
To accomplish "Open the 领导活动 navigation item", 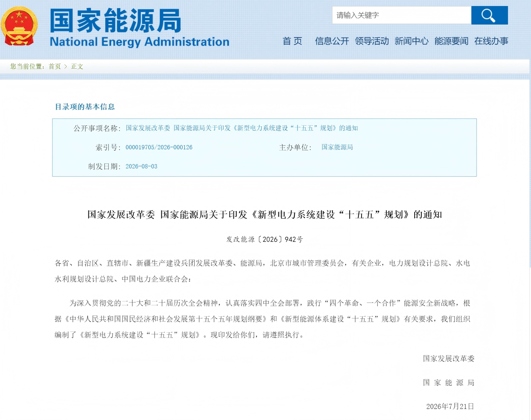I will [x=372, y=41].
